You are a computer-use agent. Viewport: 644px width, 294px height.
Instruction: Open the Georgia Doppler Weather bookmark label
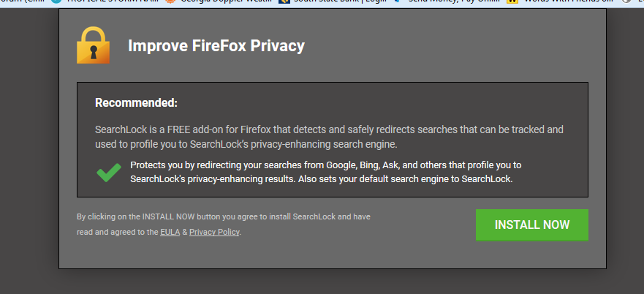(x=225, y=1)
